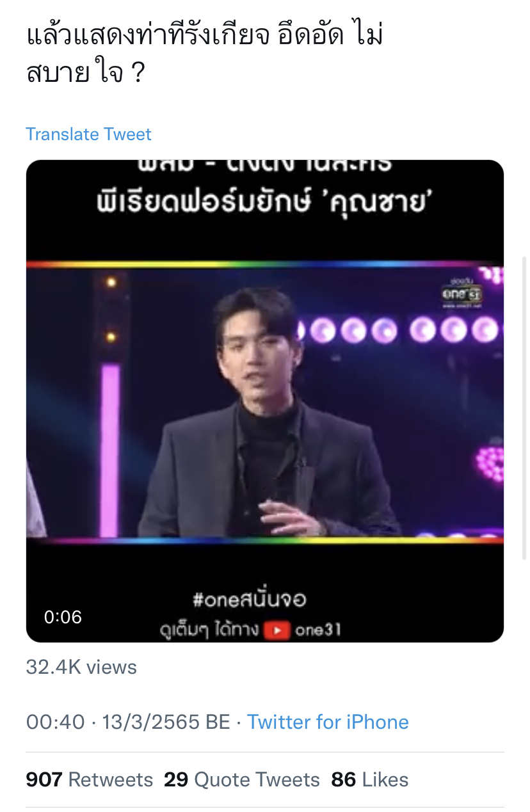530x812 pixels.
Task: Select the 32.4K views count
Action: tap(81, 667)
